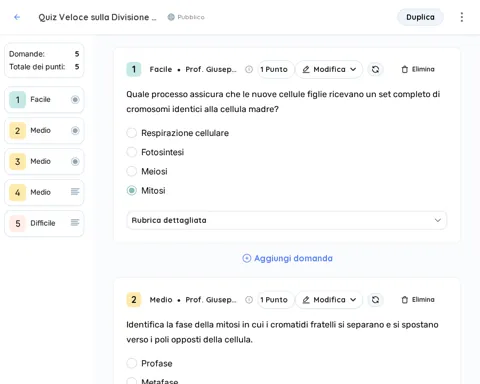The width and height of the screenshot is (480, 384).
Task: Open the Modifica dropdown on question 2
Action: [329, 300]
